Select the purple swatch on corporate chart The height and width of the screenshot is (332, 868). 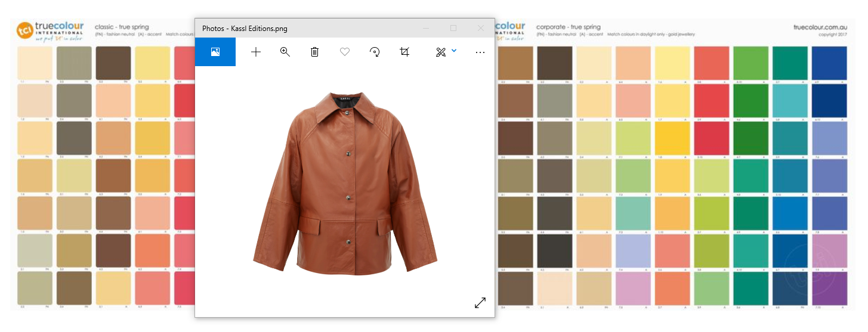[x=829, y=288]
